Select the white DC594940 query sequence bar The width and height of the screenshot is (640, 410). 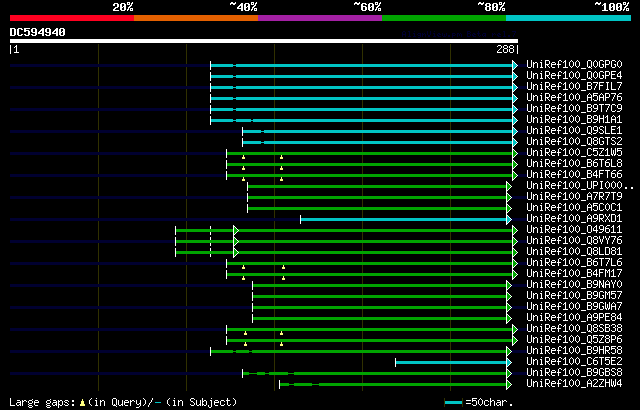coord(264,41)
